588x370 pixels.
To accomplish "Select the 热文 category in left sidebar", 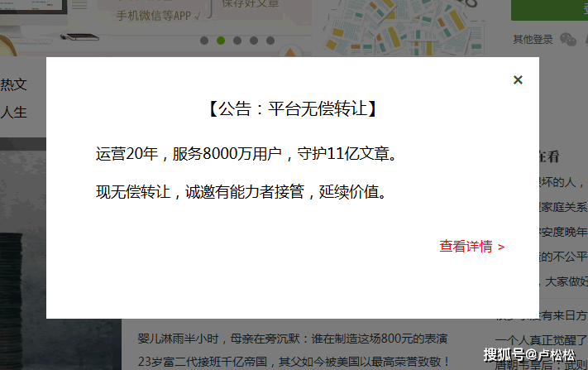I will 14,84.
